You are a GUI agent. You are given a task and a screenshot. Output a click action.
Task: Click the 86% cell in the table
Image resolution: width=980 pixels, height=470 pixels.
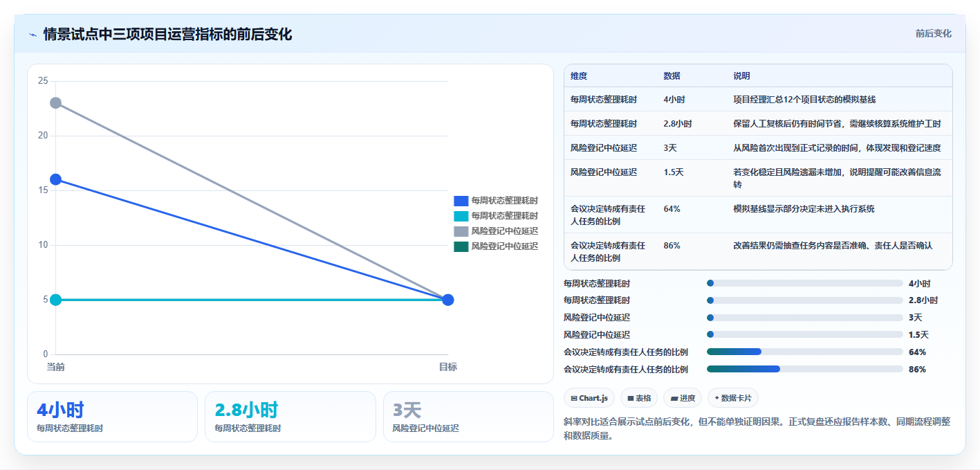point(672,246)
